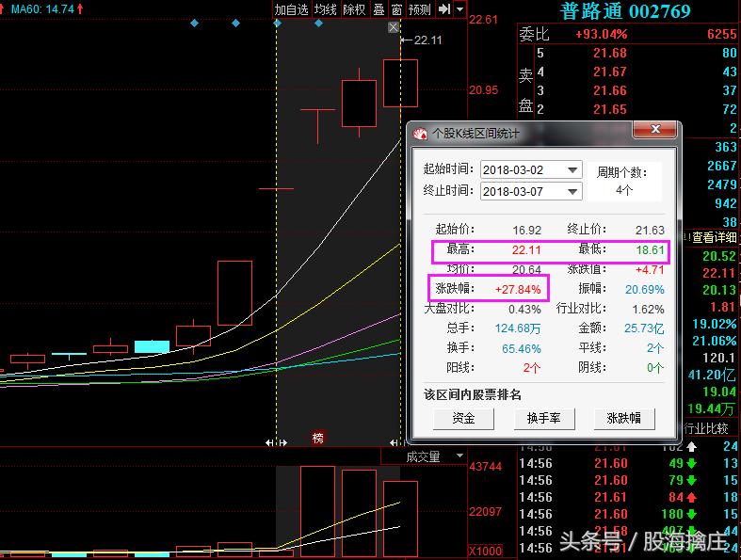Click the cyan candlestick on the K-line chart
The image size is (741, 560).
[152, 346]
